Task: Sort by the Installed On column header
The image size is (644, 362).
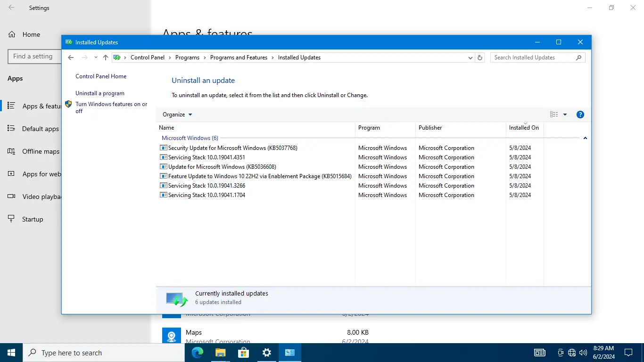Action: click(x=525, y=128)
